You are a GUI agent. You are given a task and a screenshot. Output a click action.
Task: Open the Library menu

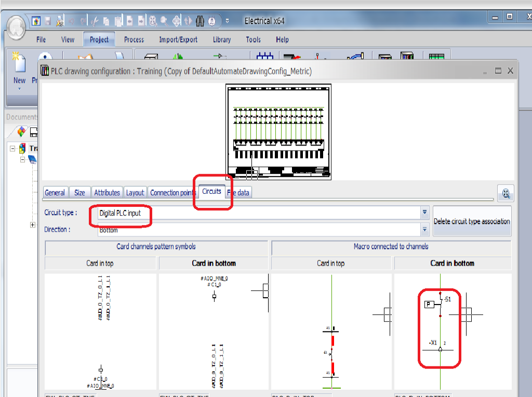(x=222, y=39)
